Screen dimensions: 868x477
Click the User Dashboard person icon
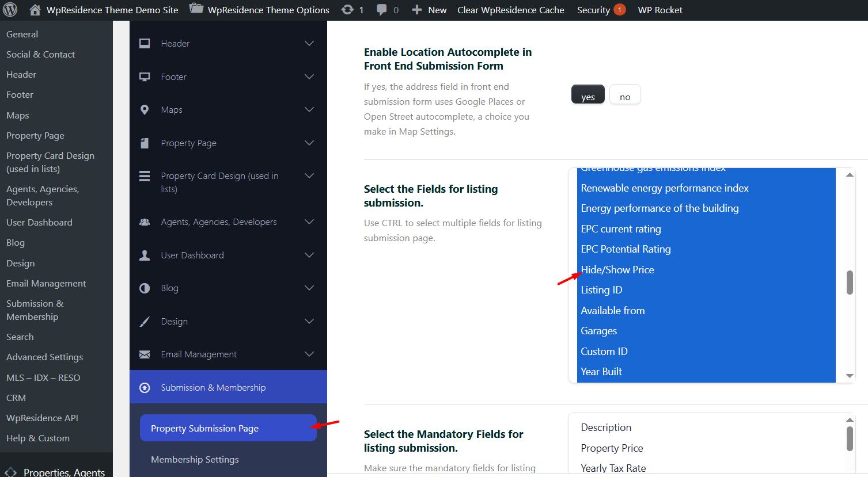145,255
